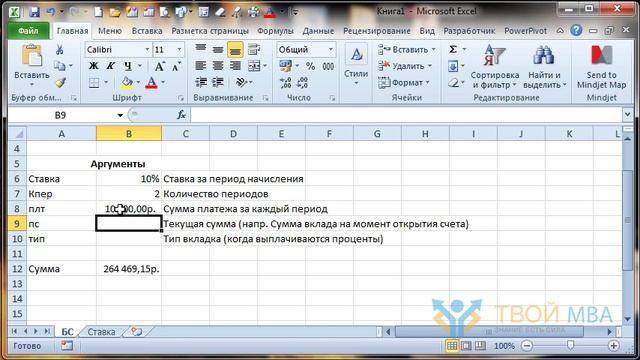This screenshot has height=360, width=640.
Task: Decrease indent icon
Action: (x=200, y=82)
